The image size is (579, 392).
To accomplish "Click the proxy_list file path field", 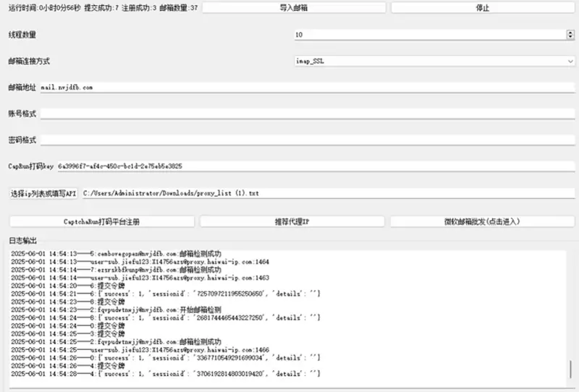I will coord(327,194).
